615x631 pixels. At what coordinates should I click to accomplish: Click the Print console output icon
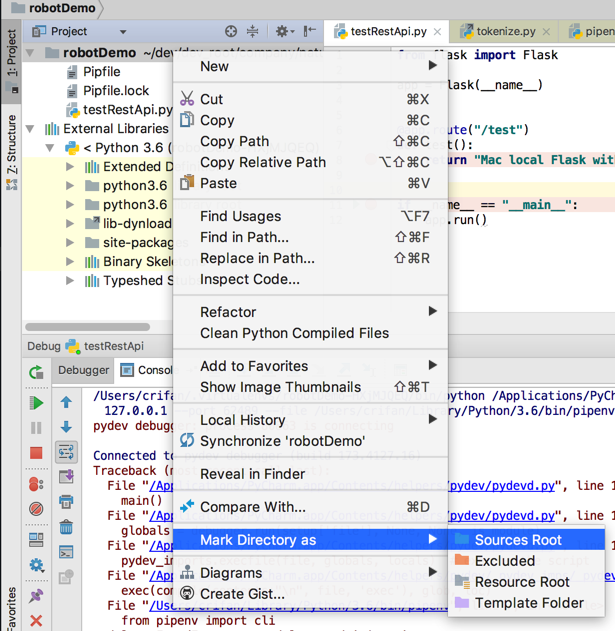tap(66, 501)
